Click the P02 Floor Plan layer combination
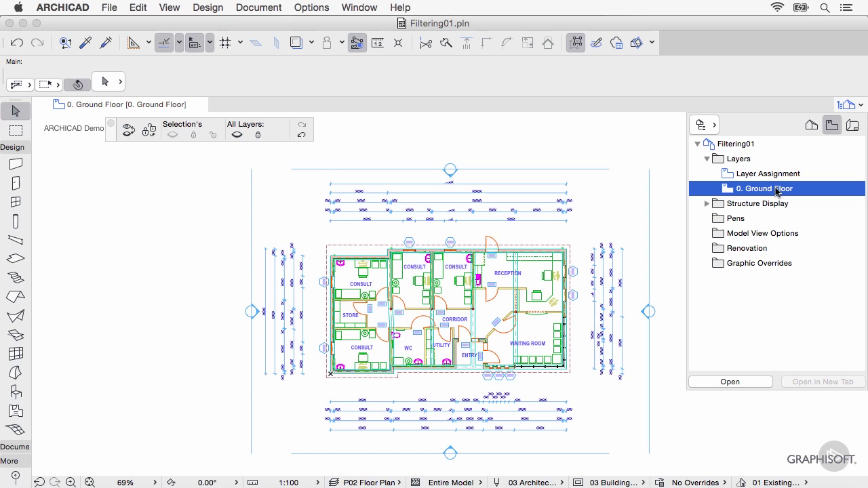868x488 pixels. [x=369, y=483]
